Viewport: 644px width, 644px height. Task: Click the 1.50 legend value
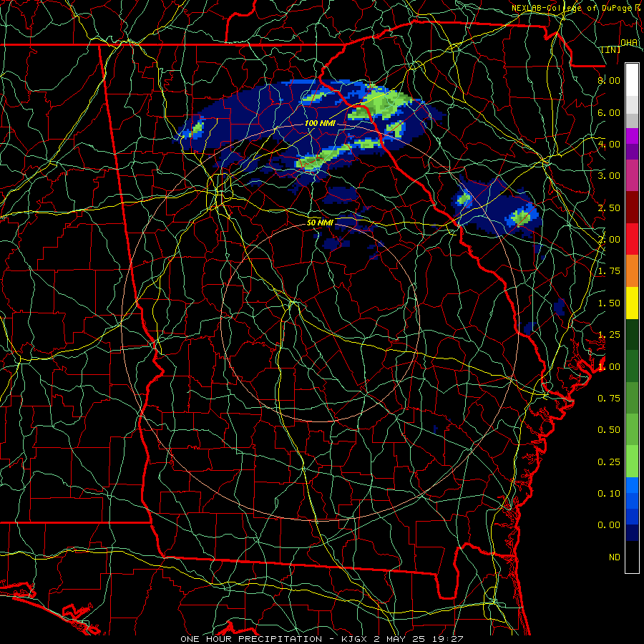pyautogui.click(x=609, y=303)
